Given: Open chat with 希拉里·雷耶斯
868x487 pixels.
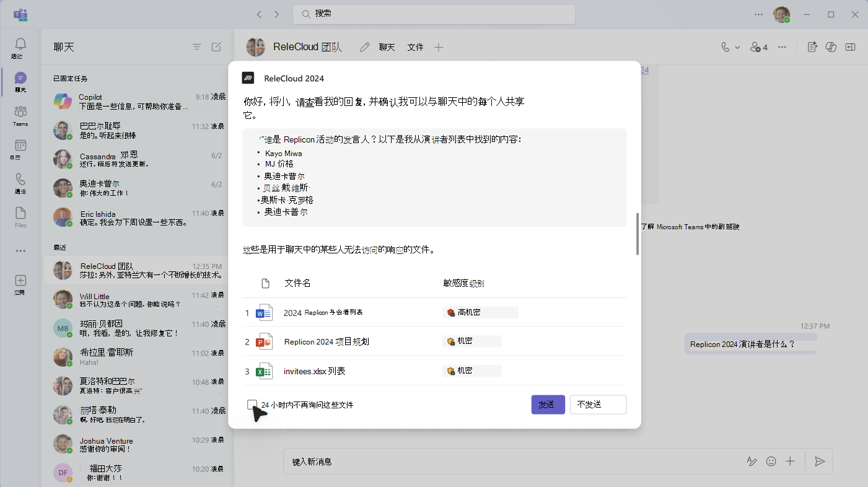Looking at the screenshot, I should pos(139,357).
